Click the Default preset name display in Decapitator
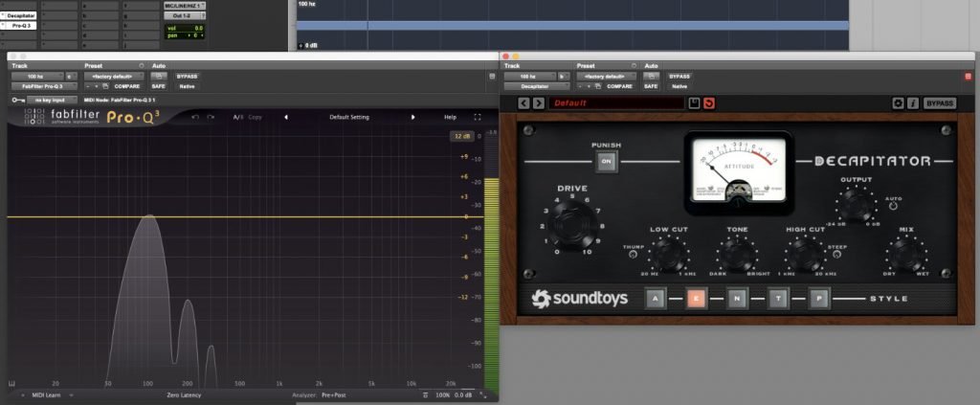Screen dimensions: 980x405 point(616,103)
